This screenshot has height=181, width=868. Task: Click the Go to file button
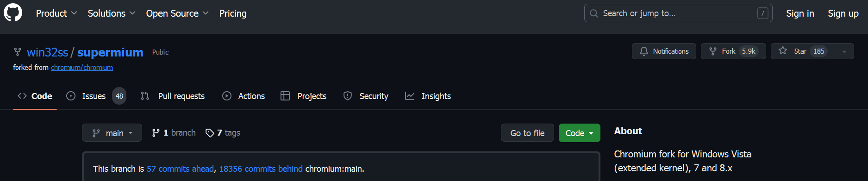tap(527, 133)
